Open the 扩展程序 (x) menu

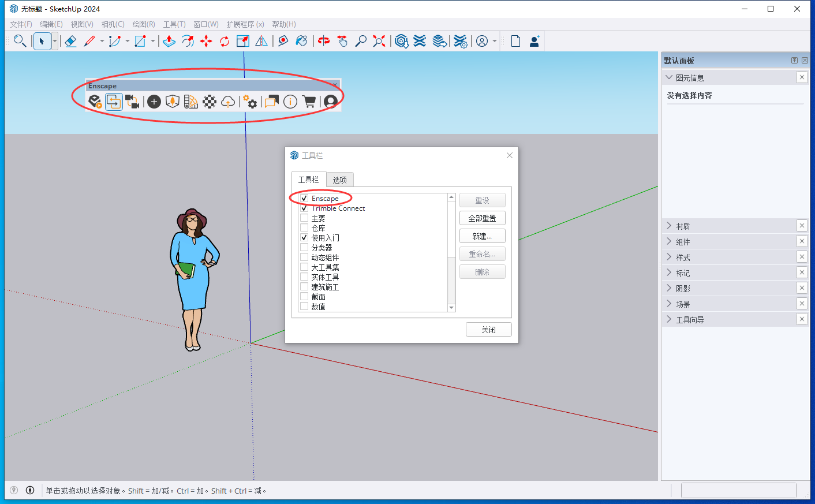[x=245, y=24]
